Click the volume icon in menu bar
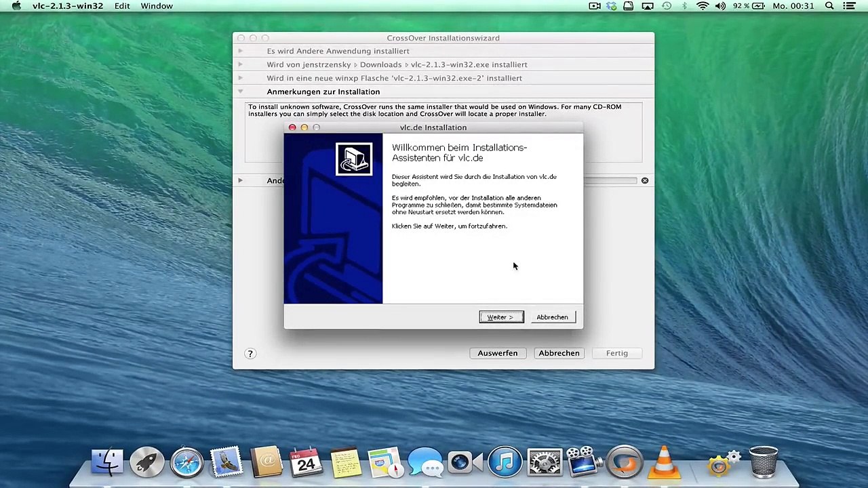 point(720,6)
